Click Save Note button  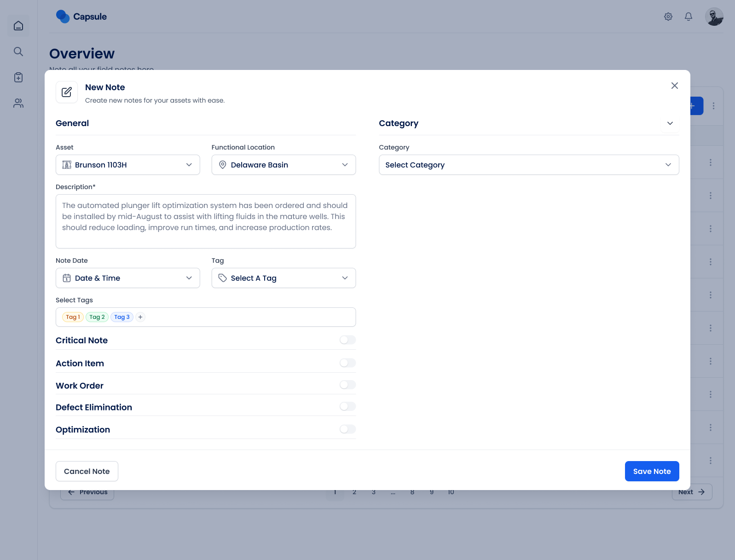652,471
